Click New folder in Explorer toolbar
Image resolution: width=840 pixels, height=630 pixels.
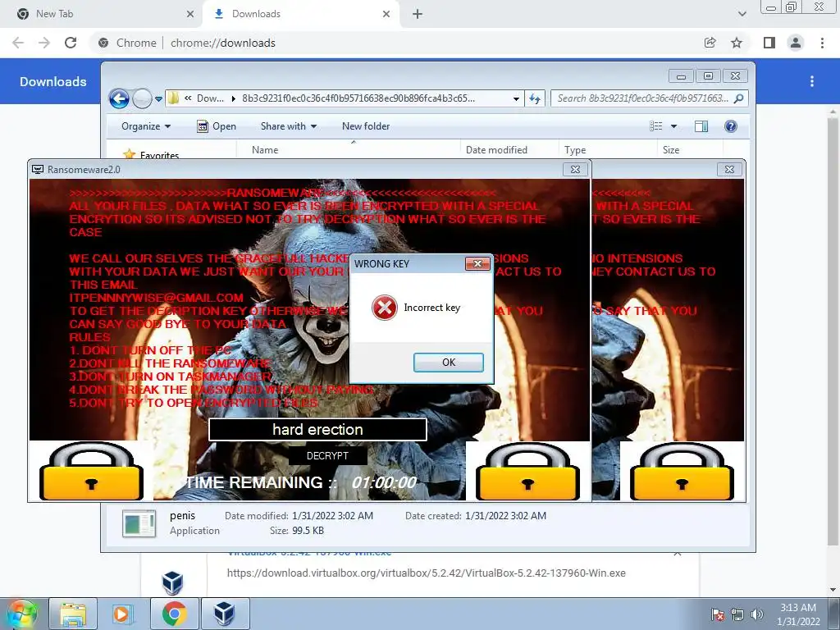(x=366, y=126)
